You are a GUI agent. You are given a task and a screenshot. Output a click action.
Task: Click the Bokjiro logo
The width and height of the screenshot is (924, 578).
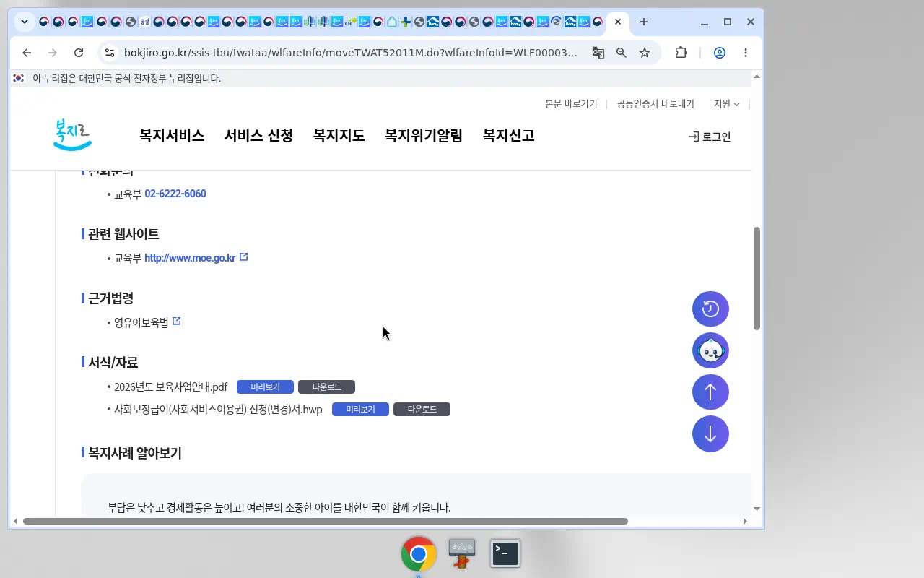[x=72, y=135]
